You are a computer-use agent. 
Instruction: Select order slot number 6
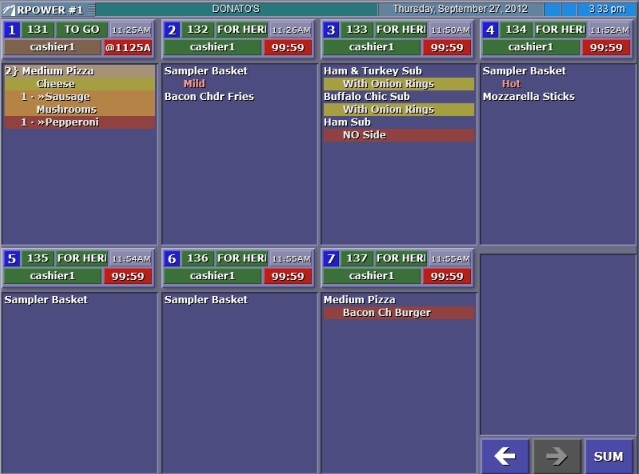172,258
